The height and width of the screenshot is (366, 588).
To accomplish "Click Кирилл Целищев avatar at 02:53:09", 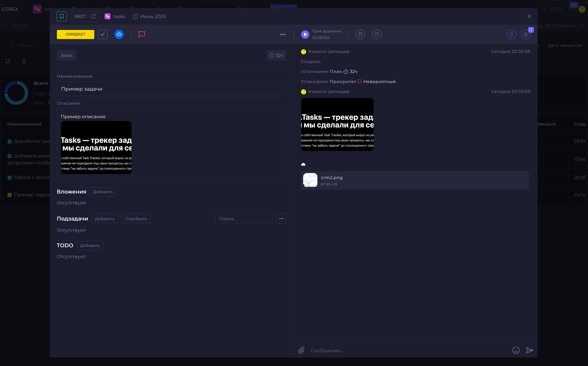I will 303,92.
